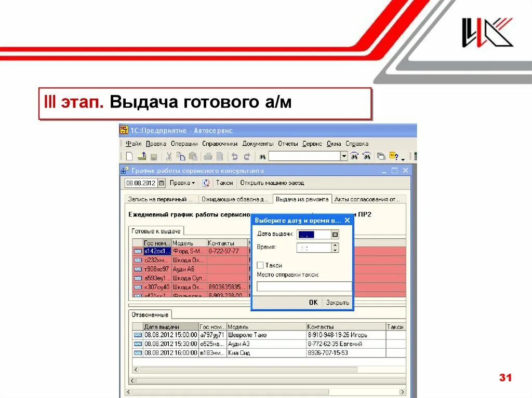Select the Выдача из ремонта tab

pos(302,199)
